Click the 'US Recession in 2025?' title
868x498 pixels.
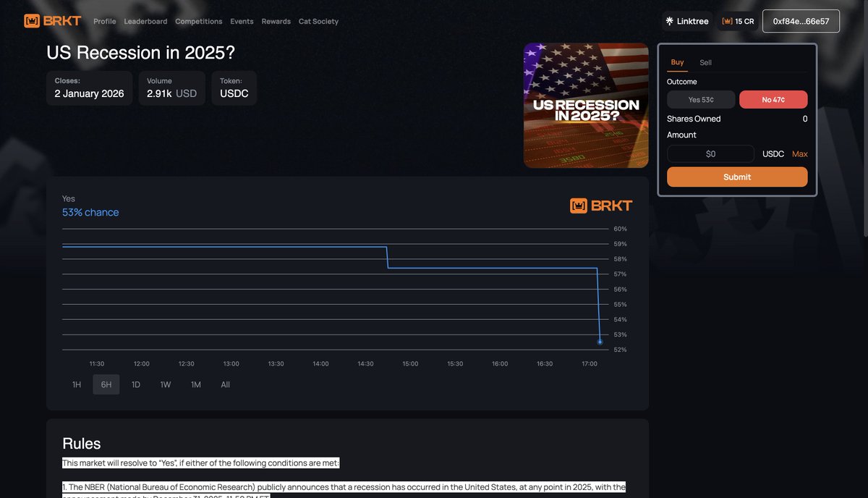(140, 53)
